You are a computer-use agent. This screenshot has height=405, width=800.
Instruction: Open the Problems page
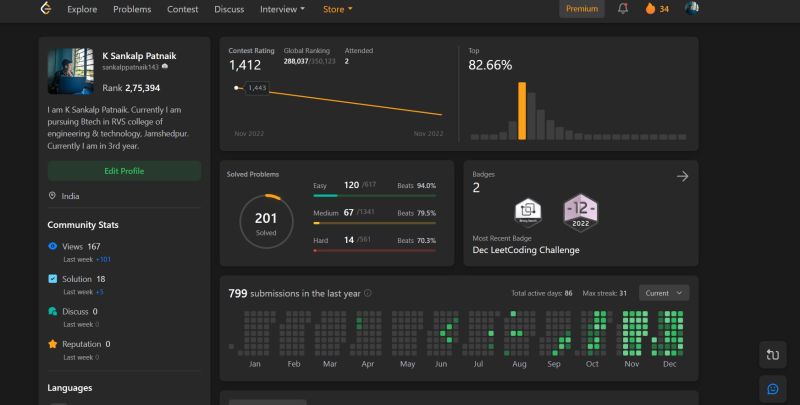pos(132,9)
